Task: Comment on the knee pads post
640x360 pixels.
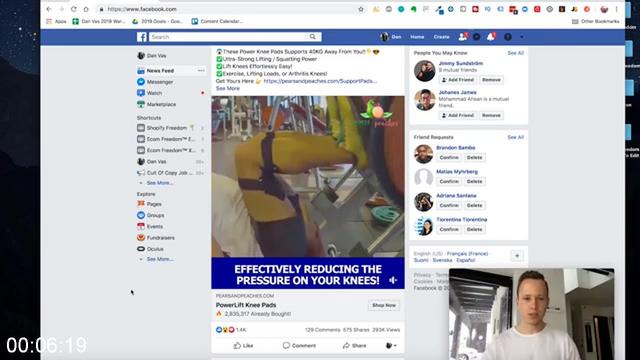Action: (299, 346)
